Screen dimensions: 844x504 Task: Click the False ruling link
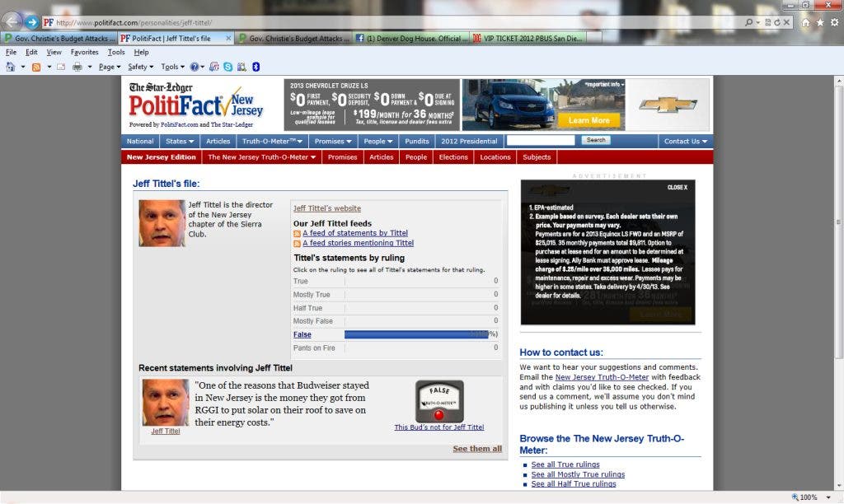pyautogui.click(x=302, y=334)
